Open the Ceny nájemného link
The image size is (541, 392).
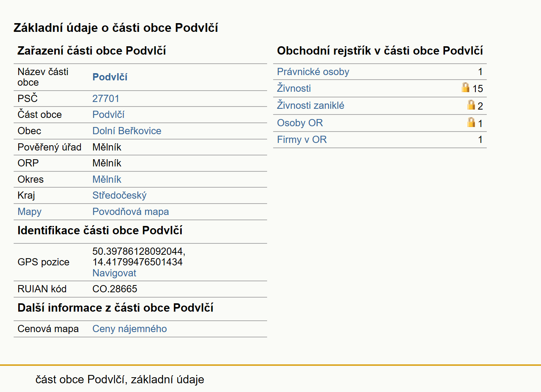pyautogui.click(x=129, y=329)
